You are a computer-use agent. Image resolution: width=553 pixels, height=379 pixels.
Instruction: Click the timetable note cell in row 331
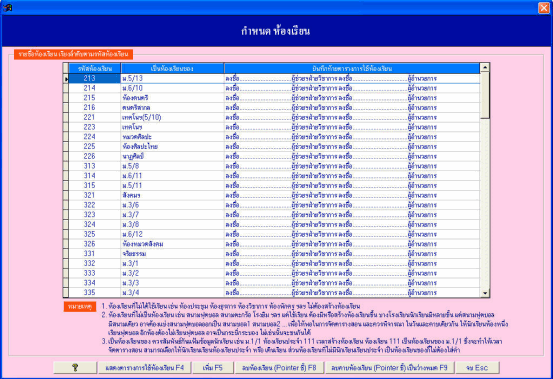coord(352,253)
